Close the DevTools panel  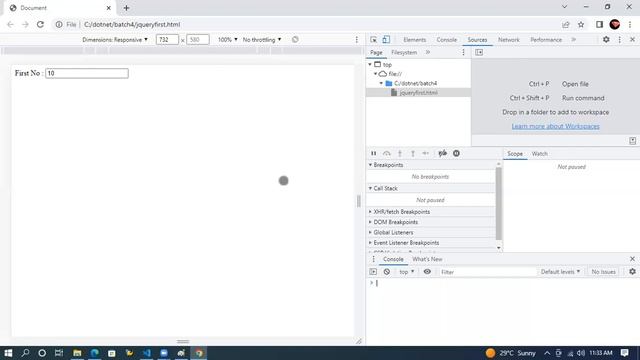click(632, 40)
